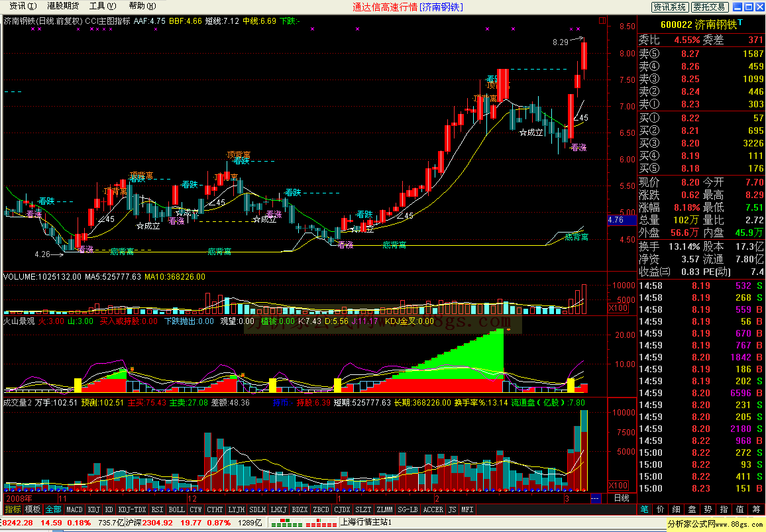The width and height of the screenshot is (766, 532).
Task: Click the small red panel-split icon above the price axis
Action: pos(602,21)
